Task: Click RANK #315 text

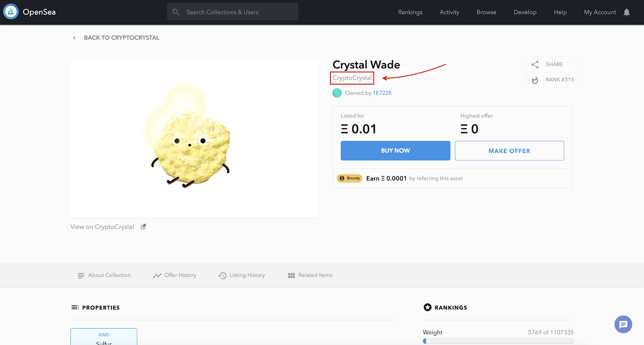Action: [559, 80]
